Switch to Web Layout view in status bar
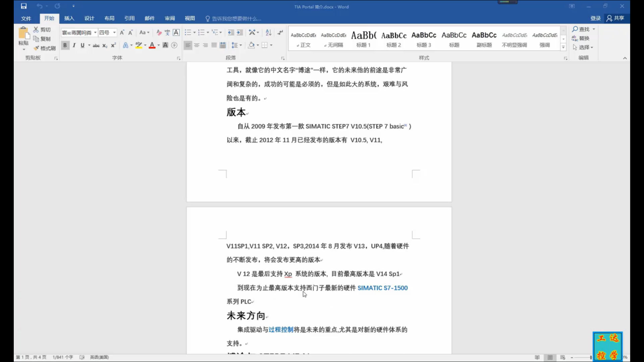The image size is (644, 362). point(563,357)
